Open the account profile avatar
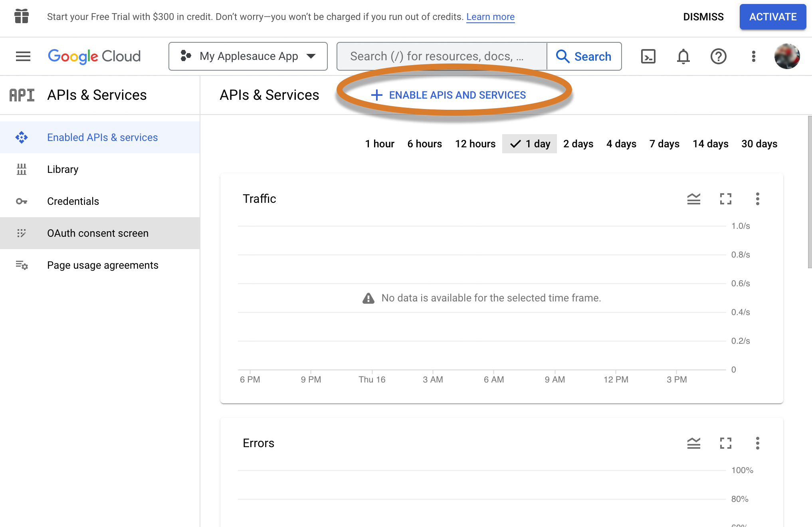This screenshot has width=812, height=527. (787, 56)
